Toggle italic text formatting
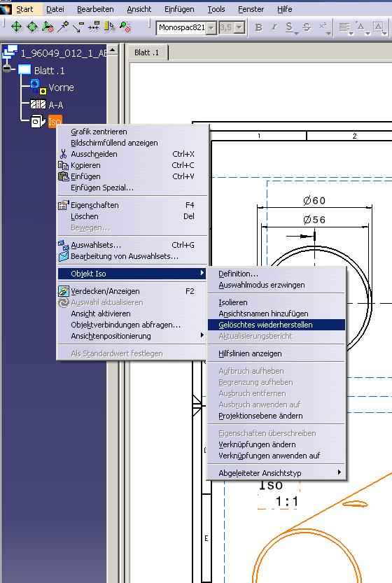The width and height of the screenshot is (392, 583). pos(274,27)
